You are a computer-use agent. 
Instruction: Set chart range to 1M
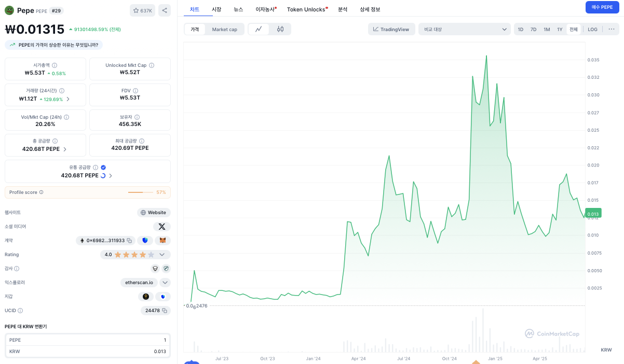[547, 30]
